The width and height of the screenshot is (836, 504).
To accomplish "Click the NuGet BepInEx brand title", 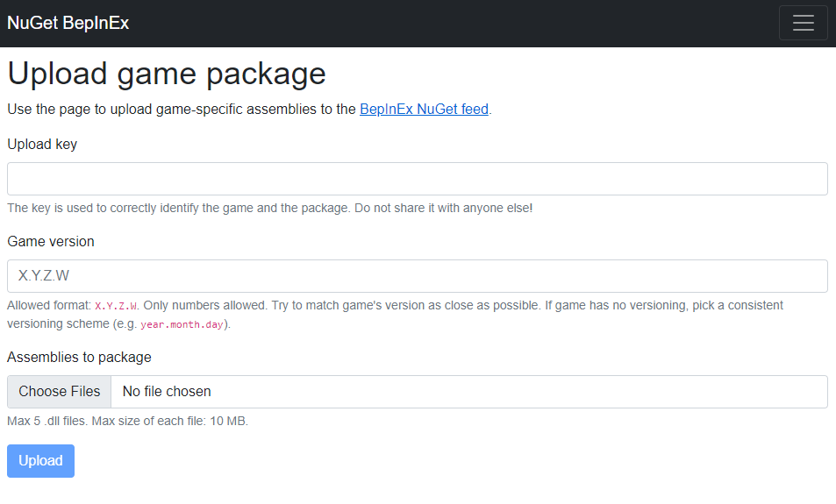I will (x=68, y=24).
